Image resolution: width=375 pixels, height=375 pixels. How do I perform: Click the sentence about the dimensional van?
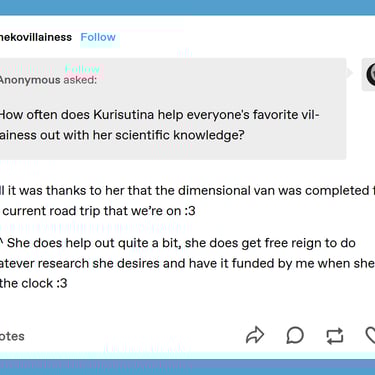tap(187, 191)
